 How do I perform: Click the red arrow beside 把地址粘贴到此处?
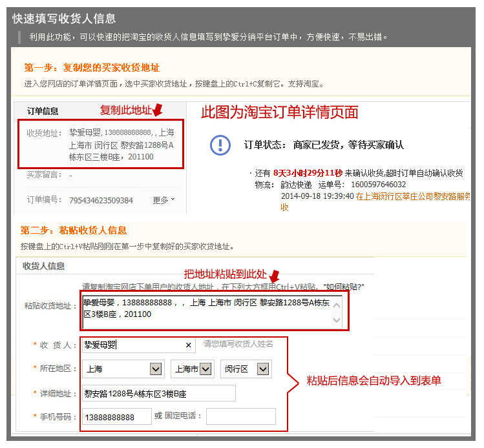[x=273, y=277]
